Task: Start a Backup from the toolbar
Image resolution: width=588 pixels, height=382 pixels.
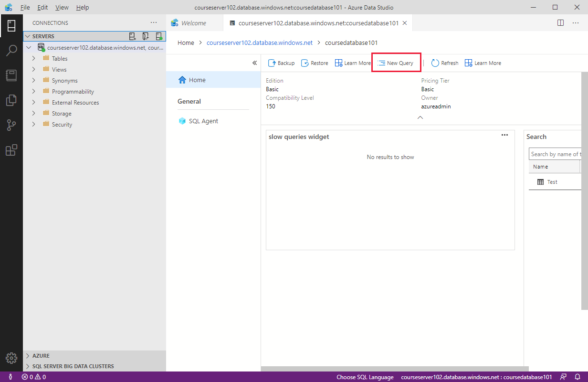Action: (281, 63)
